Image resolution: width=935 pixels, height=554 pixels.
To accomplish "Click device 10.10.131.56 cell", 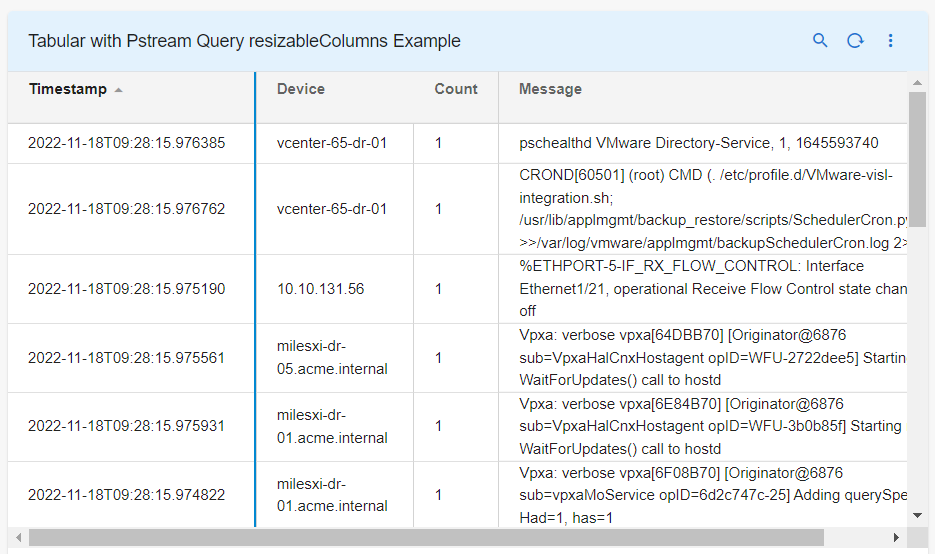I will pos(335,289).
